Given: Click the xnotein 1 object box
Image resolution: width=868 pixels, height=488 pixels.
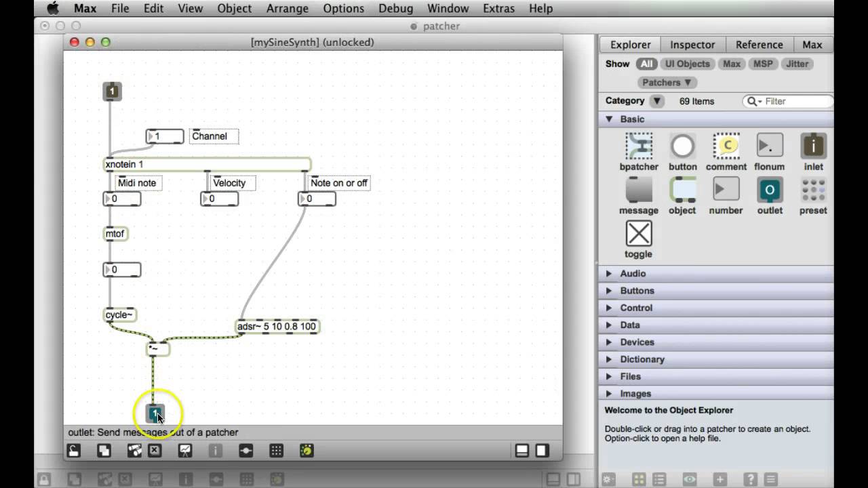Looking at the screenshot, I should coord(208,164).
